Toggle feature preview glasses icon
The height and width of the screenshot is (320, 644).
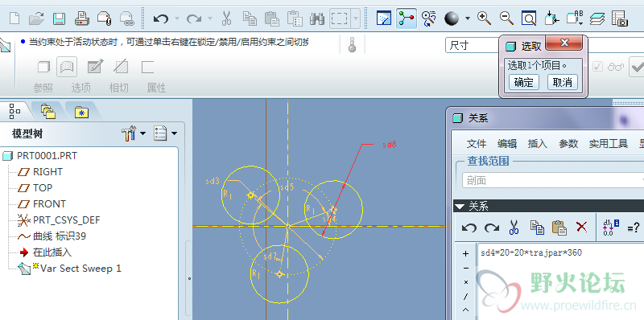616,67
